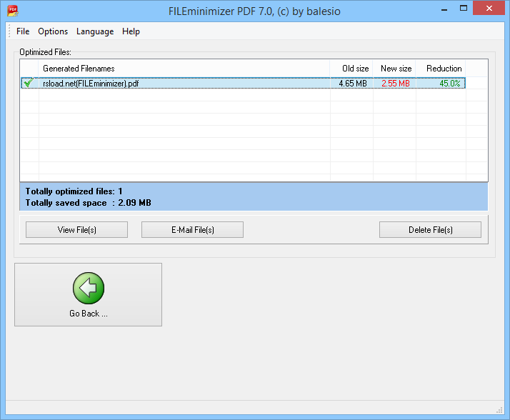Click the FILEminimizer PDF app icon in title bar

point(13,11)
